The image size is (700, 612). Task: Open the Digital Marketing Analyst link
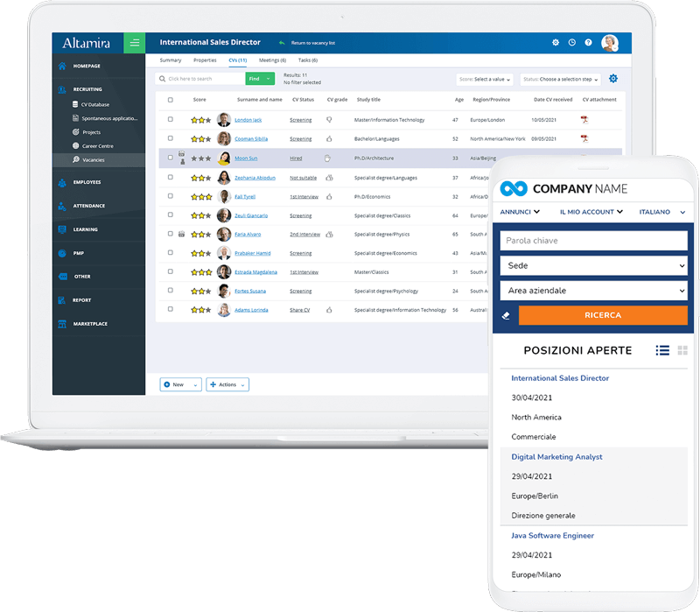[x=556, y=456]
